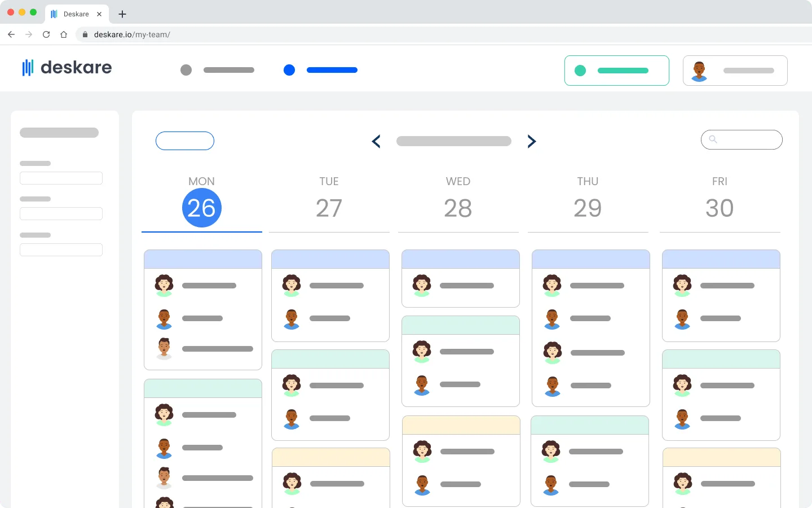
Task: Select the blue dot navigation item
Action: tap(320, 70)
